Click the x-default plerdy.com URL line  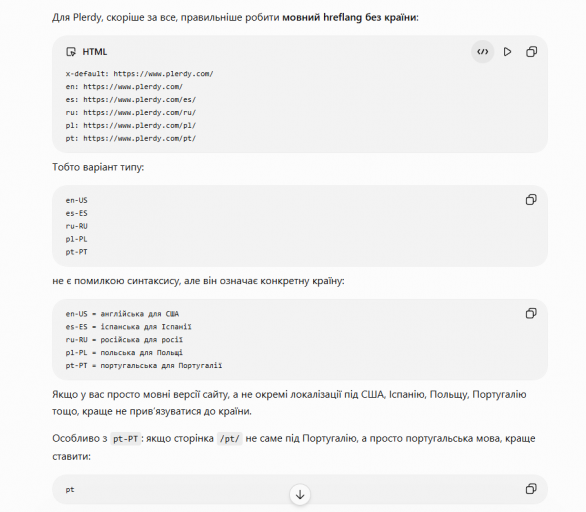point(139,74)
